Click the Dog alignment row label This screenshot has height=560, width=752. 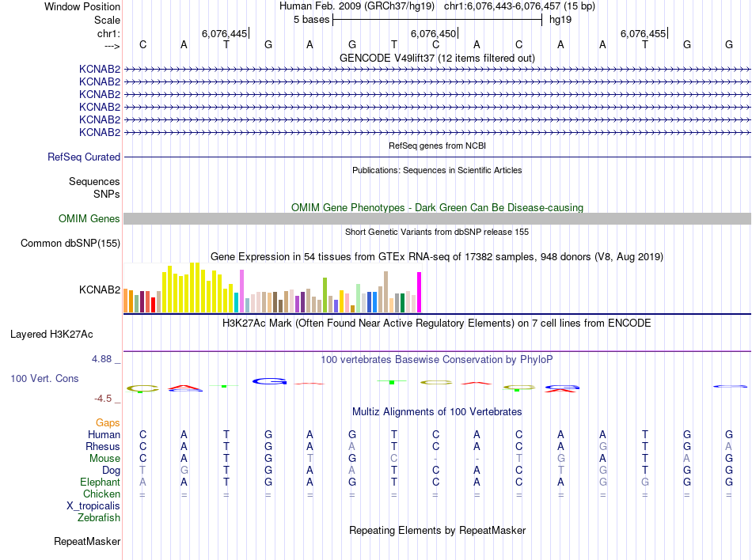click(111, 471)
